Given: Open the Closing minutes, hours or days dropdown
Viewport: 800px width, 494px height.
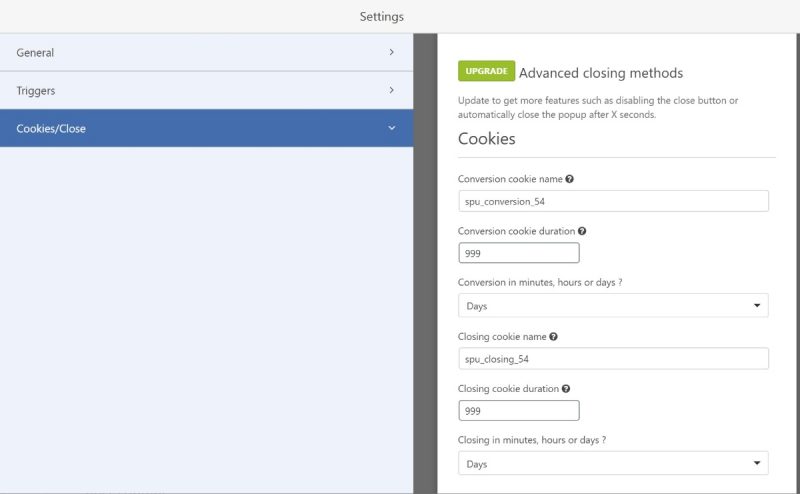Looking at the screenshot, I should pos(613,463).
